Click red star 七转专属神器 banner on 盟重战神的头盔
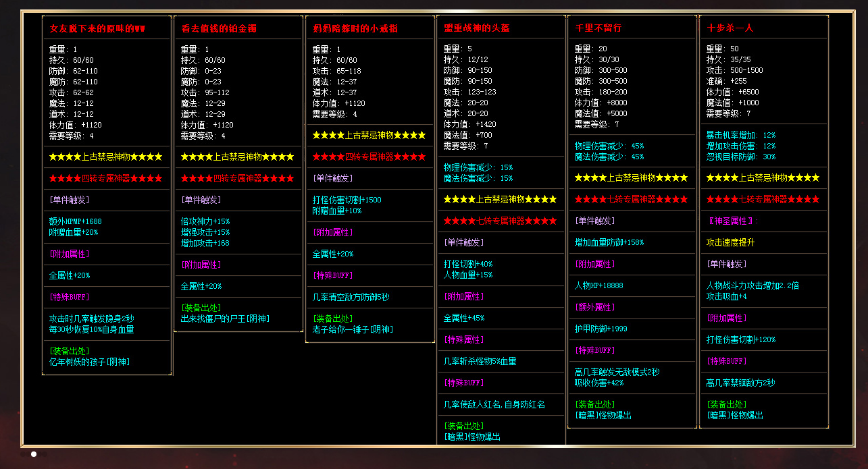Viewport: 868px width, 469px height. pos(500,221)
